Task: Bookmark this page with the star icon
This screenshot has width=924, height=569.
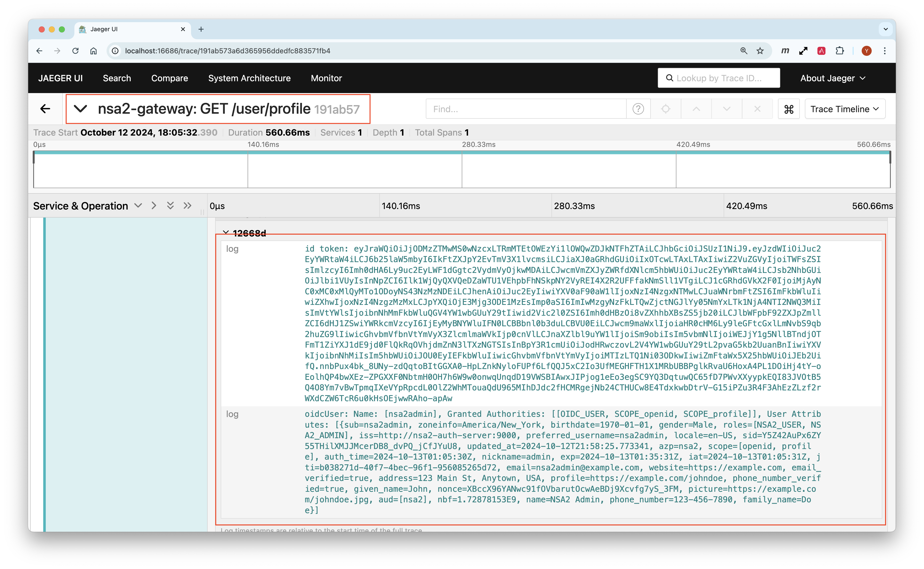Action: [760, 51]
